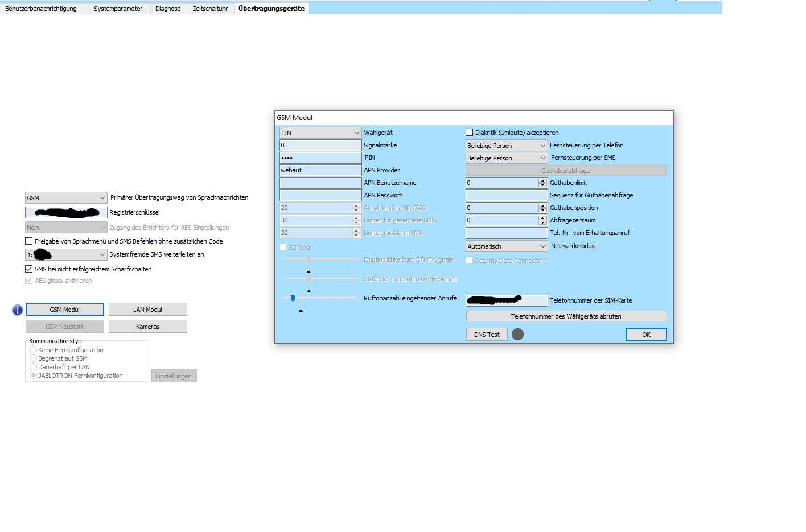This screenshot has height=532, width=806.
Task: Open the Wählgerät dropdown set to EIN
Action: point(356,133)
